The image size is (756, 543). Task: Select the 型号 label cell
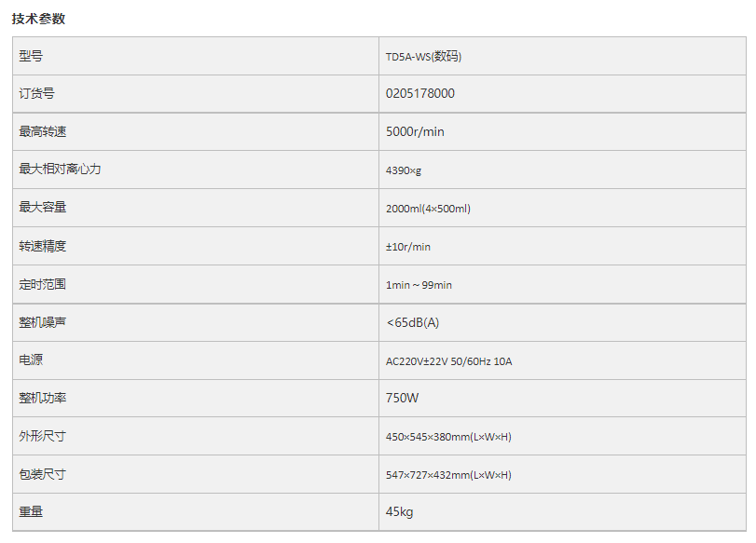tap(196, 56)
